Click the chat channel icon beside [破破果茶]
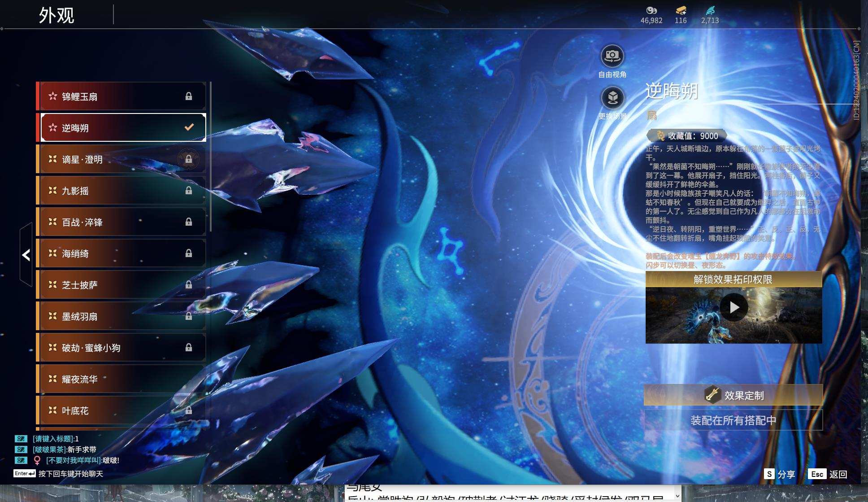The width and height of the screenshot is (868, 502). [x=21, y=450]
